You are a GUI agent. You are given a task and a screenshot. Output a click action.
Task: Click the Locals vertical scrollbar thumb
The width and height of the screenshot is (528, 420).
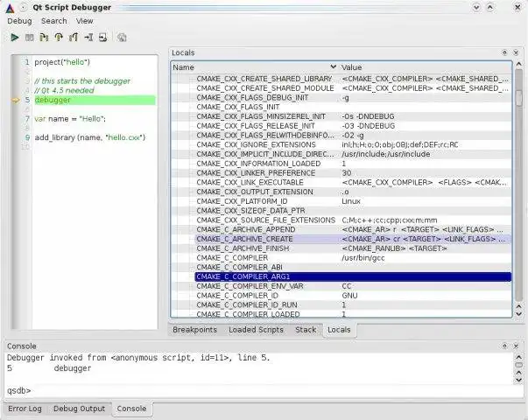[519, 98]
